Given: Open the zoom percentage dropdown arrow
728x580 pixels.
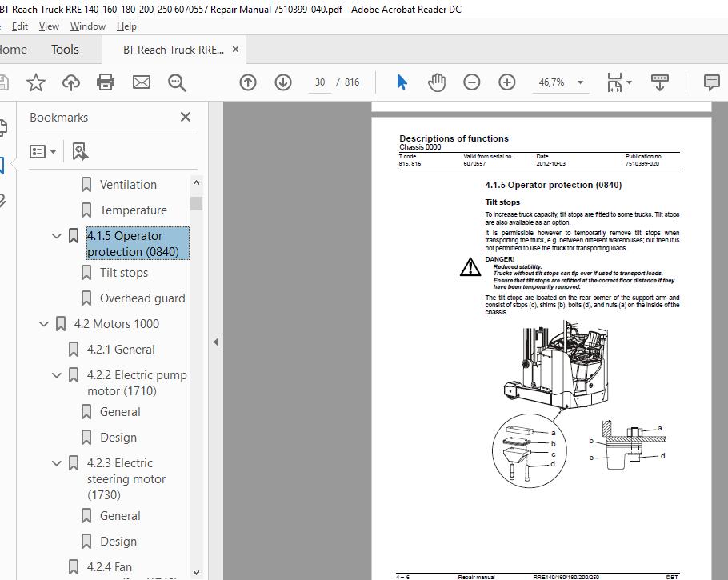Looking at the screenshot, I should pos(580,82).
